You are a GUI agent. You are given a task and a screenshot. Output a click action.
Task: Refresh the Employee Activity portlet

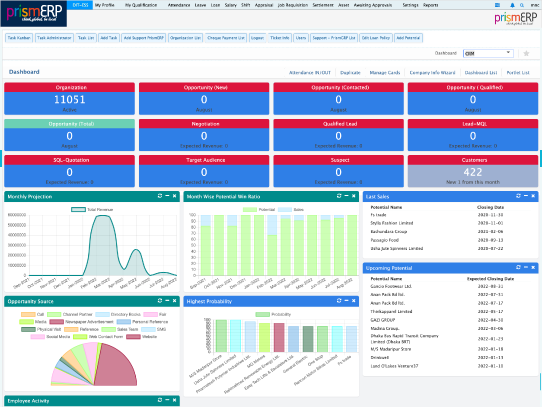[160, 400]
